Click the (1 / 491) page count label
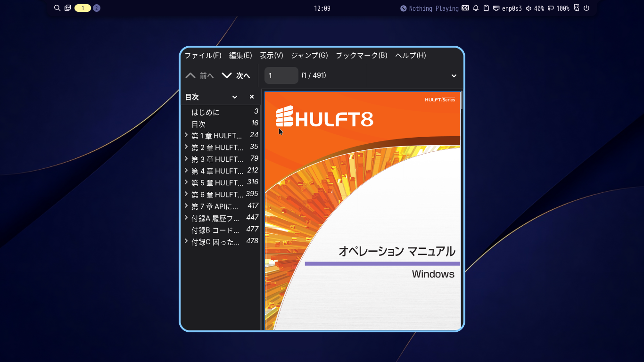The width and height of the screenshot is (644, 362). point(314,75)
